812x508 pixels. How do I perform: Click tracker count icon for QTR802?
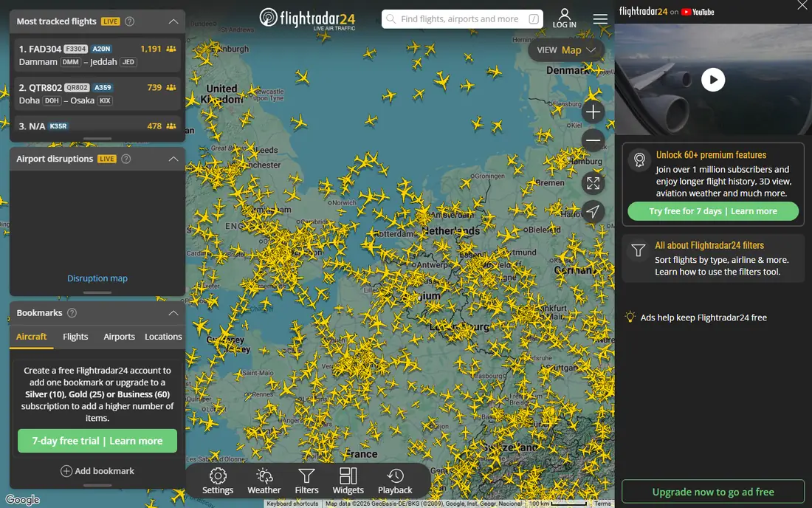tap(171, 88)
